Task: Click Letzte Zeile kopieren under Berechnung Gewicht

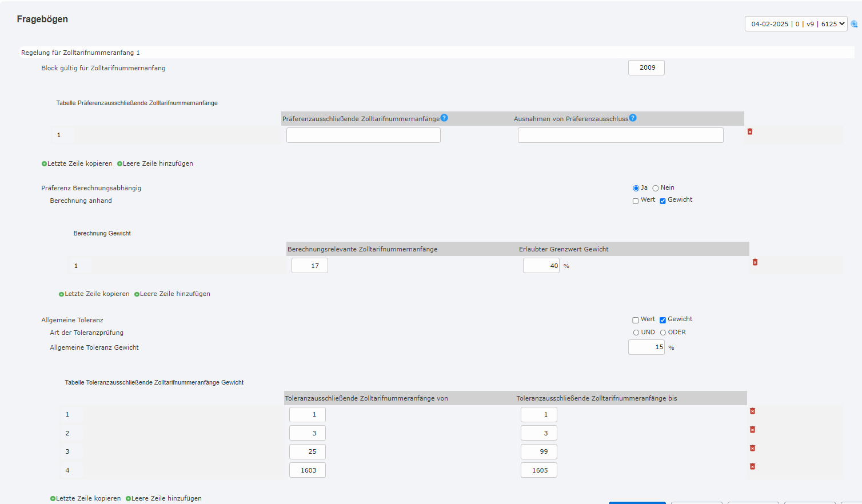Action: click(97, 294)
